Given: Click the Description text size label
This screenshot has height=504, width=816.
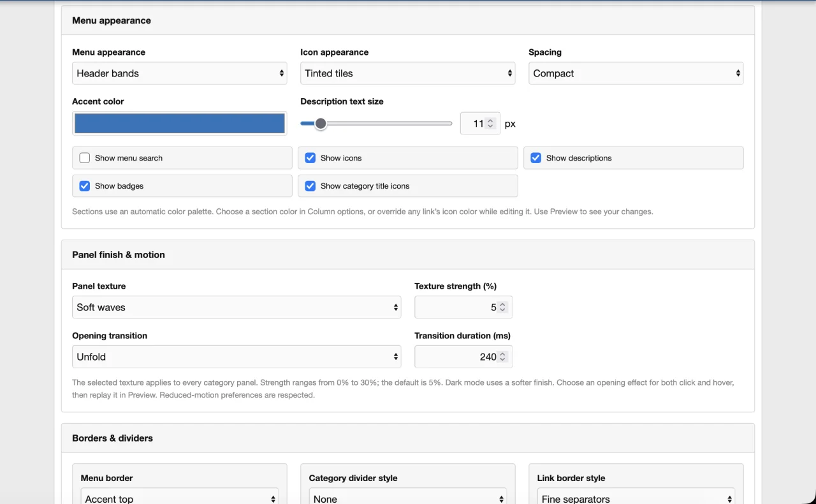Looking at the screenshot, I should pos(342,101).
